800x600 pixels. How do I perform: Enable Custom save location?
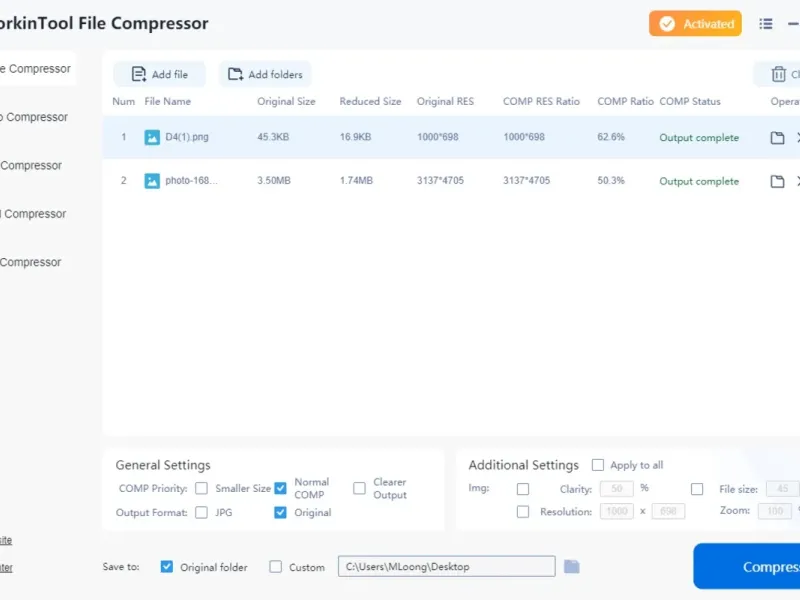click(x=276, y=567)
